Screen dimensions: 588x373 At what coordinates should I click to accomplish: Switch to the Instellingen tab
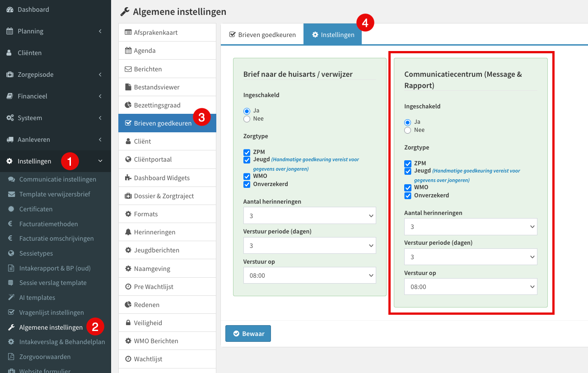pyautogui.click(x=333, y=35)
